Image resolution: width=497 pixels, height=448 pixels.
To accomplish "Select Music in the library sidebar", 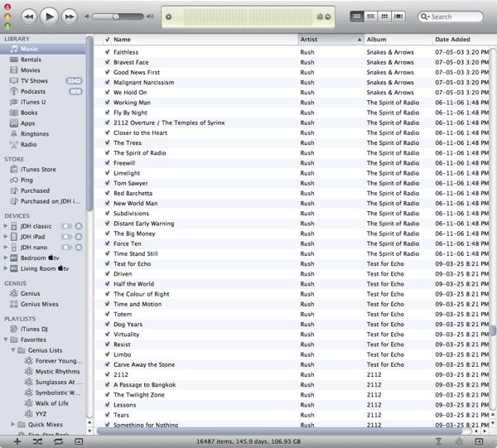I will (x=43, y=49).
